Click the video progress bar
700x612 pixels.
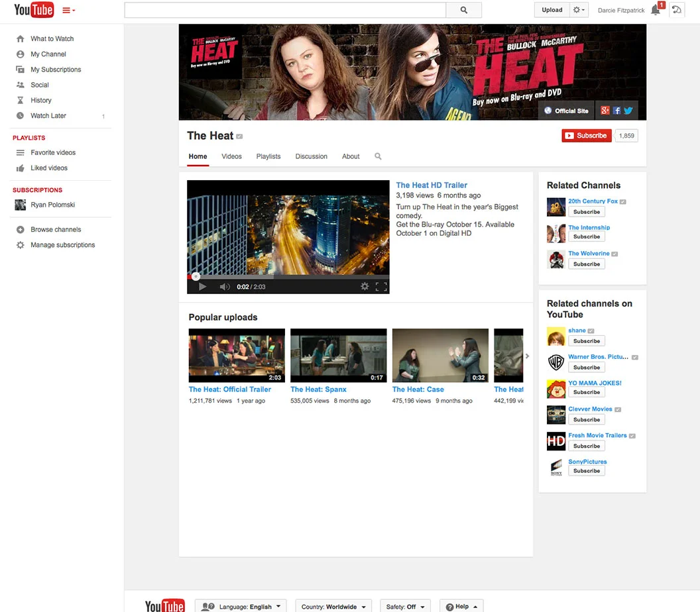(x=288, y=277)
